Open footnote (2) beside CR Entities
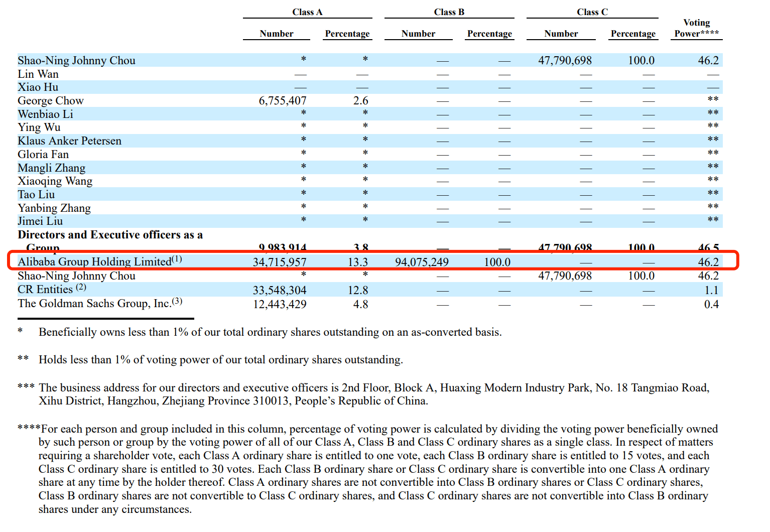The height and width of the screenshot is (532, 770). click(81, 287)
